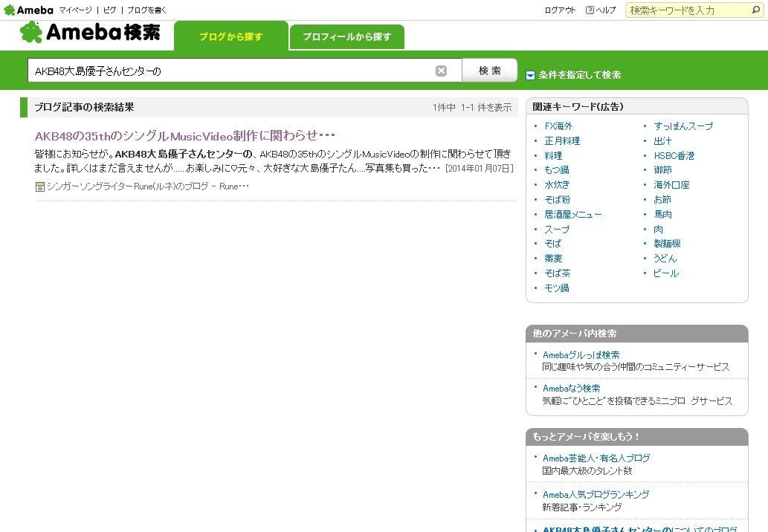768x532 pixels.
Task: Click the result date [2014年01月07日]
Action: pyautogui.click(x=480, y=169)
